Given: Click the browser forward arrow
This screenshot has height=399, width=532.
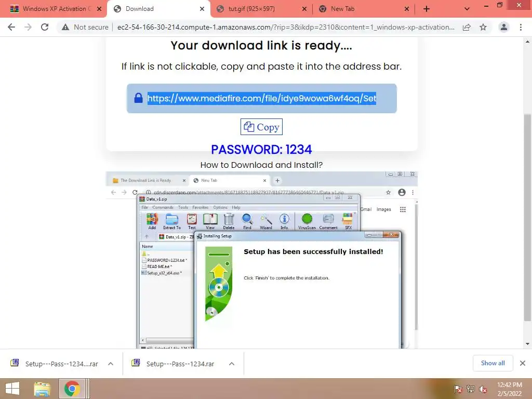Looking at the screenshot, I should 28,27.
